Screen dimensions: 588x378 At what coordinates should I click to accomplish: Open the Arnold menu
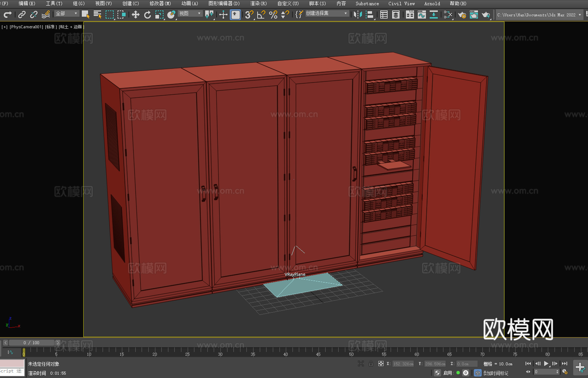432,3
